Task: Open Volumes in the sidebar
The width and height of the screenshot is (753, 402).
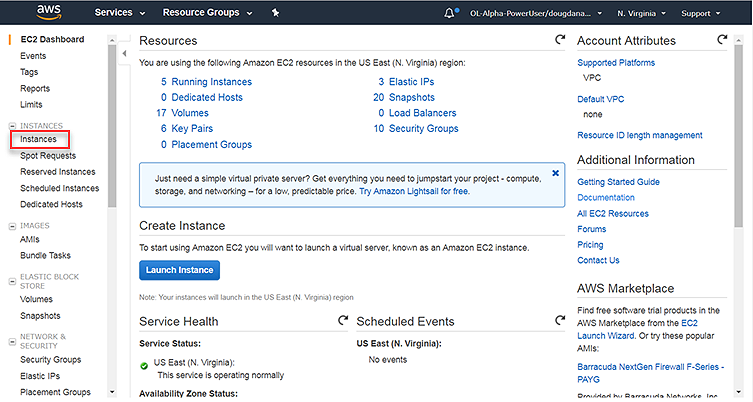Action: pos(36,299)
